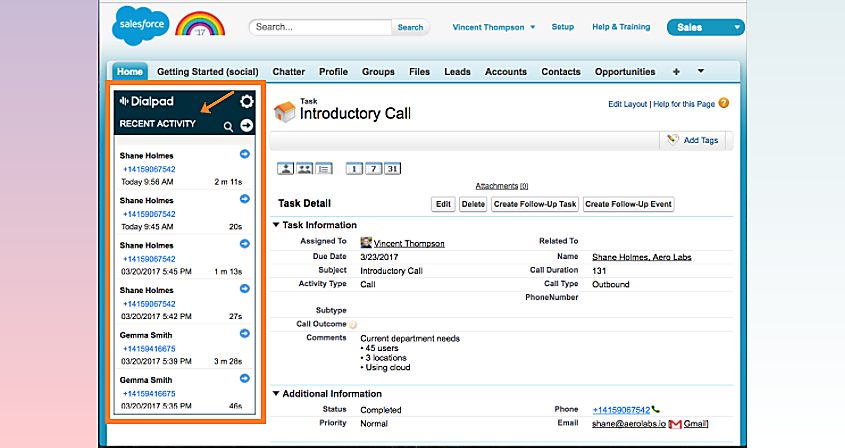Screen dimensions: 845x448
Task: Click the white arrow next to Recent Activity
Action: click(246, 126)
